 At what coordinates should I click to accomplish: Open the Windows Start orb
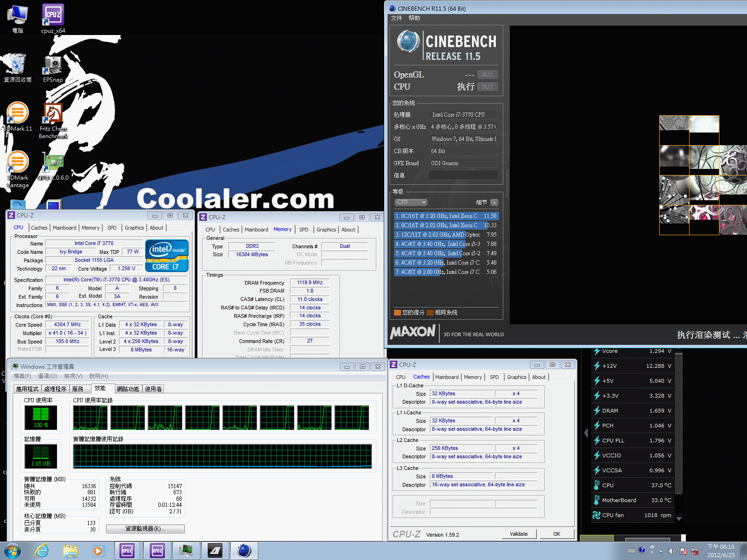(x=13, y=551)
